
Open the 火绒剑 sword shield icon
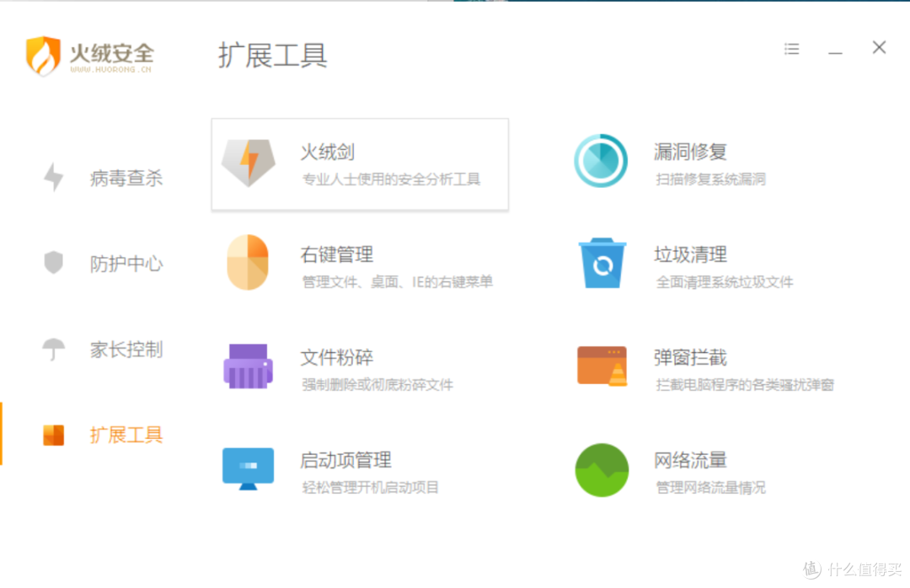coord(249,163)
